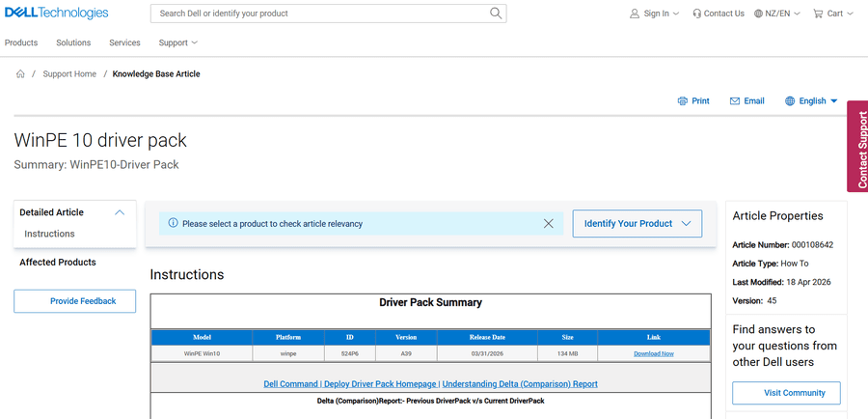Click the Article Number 000108642 text

click(783, 244)
